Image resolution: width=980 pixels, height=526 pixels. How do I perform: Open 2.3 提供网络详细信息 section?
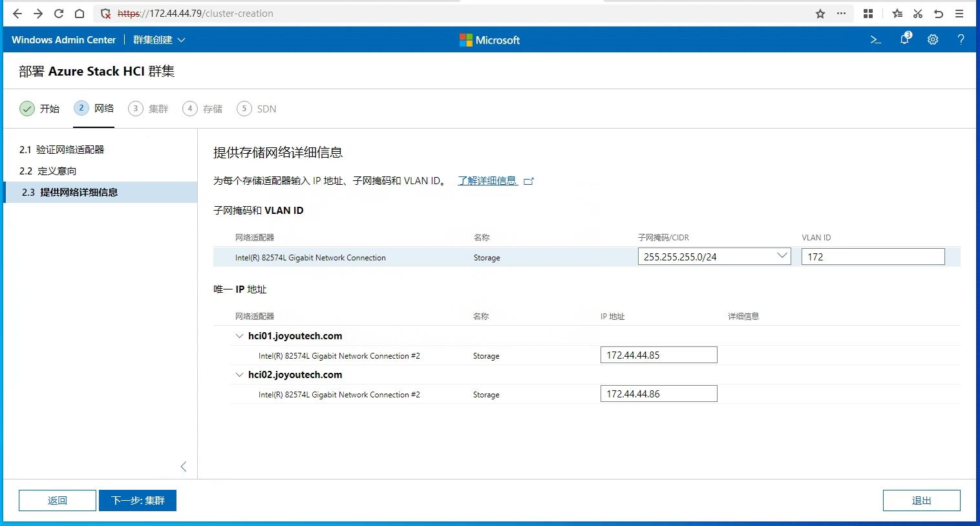(100, 192)
